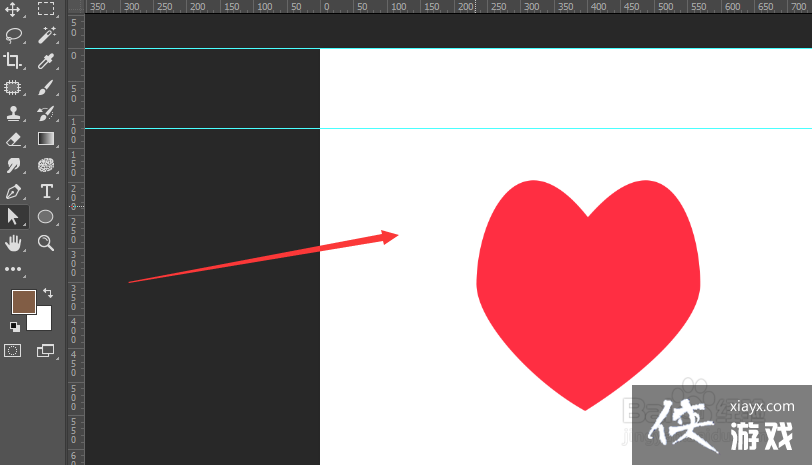Screen dimensions: 812x465
Task: Open the screen mode options
Action: coord(45,350)
